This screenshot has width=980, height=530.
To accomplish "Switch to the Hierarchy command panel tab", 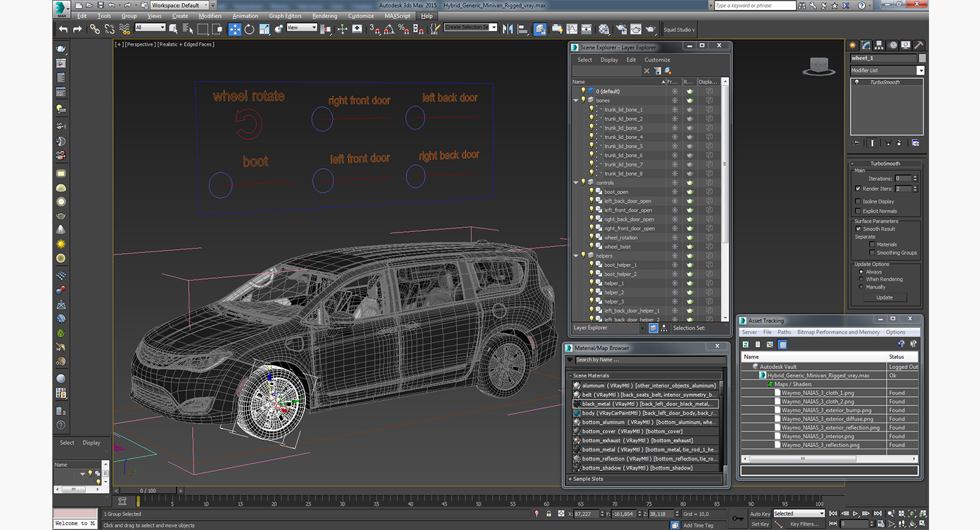I will (879, 45).
